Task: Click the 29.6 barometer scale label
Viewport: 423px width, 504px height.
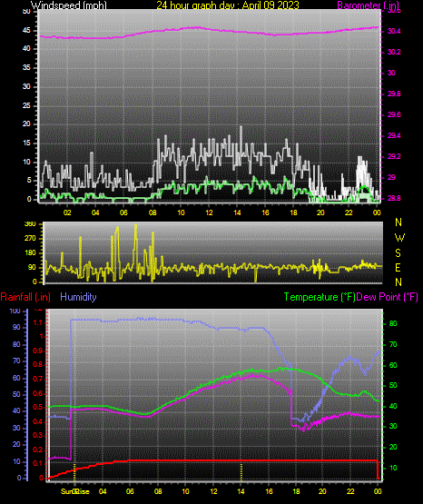Action: (x=394, y=114)
